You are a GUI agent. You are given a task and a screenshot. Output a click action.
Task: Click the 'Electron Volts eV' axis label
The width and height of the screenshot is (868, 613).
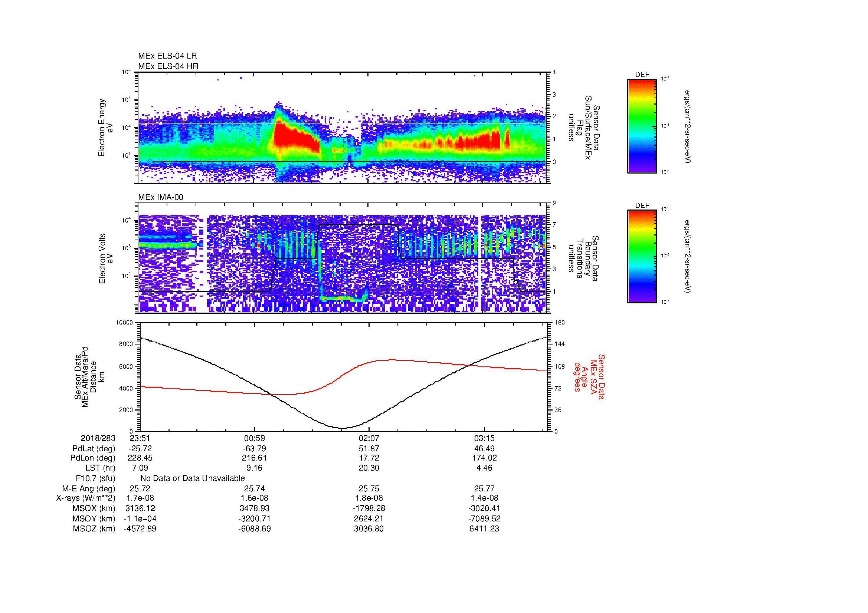tap(105, 259)
